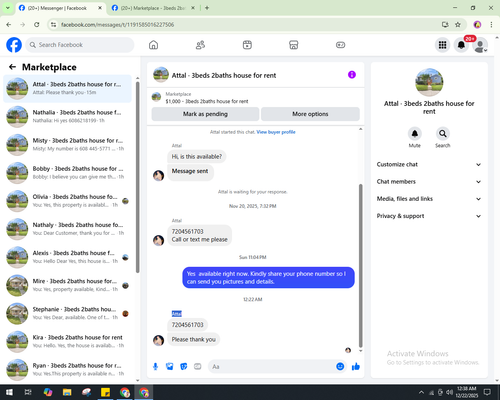
Task: Click the More options button
Action: [x=310, y=114]
